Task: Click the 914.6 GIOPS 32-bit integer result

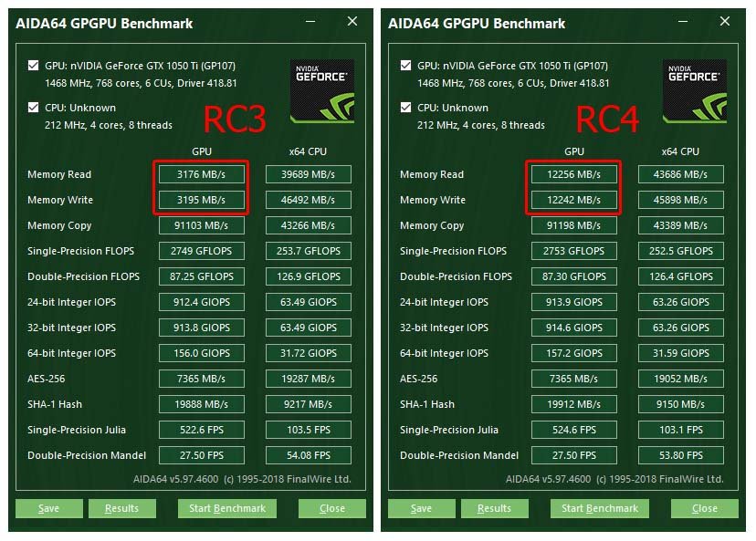Action: coord(574,328)
